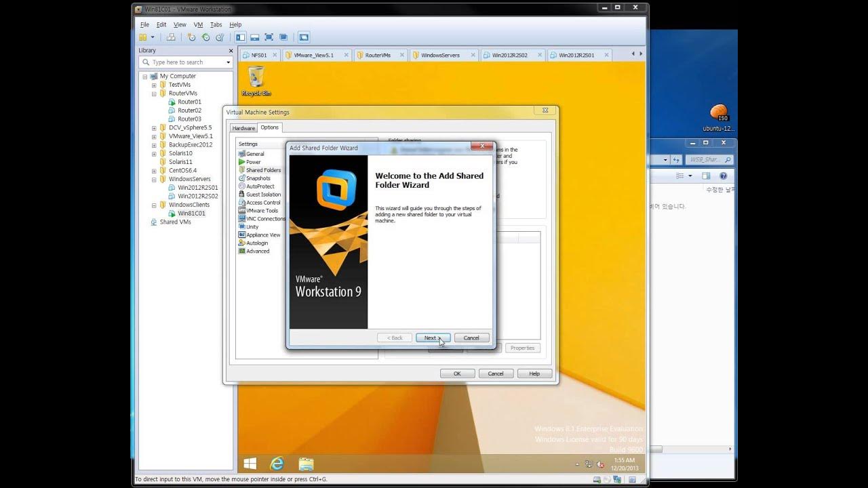Click the guest Windows Start button
The image size is (868, 488).
click(x=250, y=464)
